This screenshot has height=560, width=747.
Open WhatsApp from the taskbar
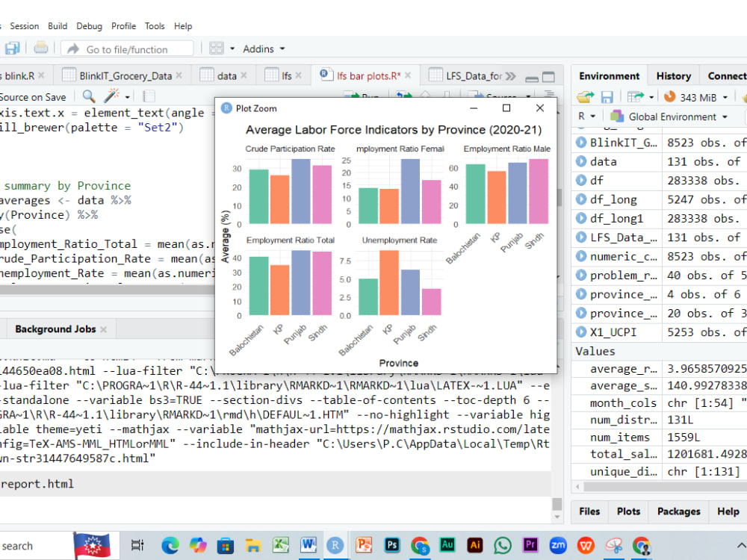click(503, 545)
